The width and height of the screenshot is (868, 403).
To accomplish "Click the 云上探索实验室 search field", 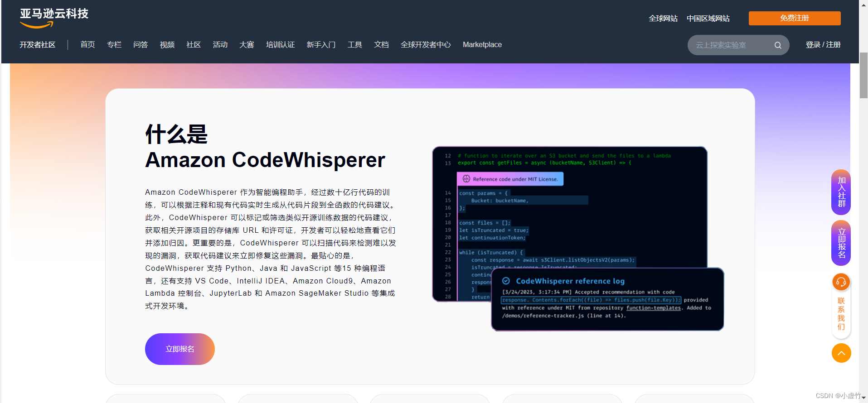I will 738,45.
